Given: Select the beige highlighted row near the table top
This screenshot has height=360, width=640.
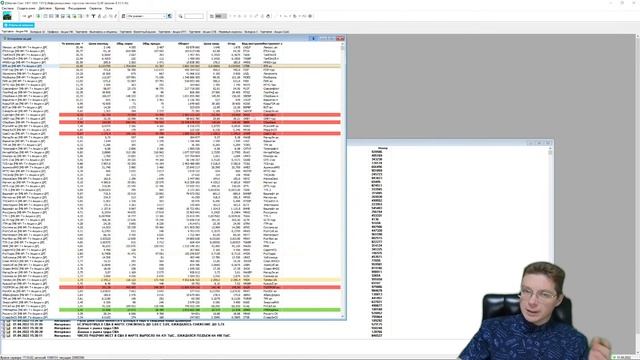Looking at the screenshot, I should tap(200, 66).
